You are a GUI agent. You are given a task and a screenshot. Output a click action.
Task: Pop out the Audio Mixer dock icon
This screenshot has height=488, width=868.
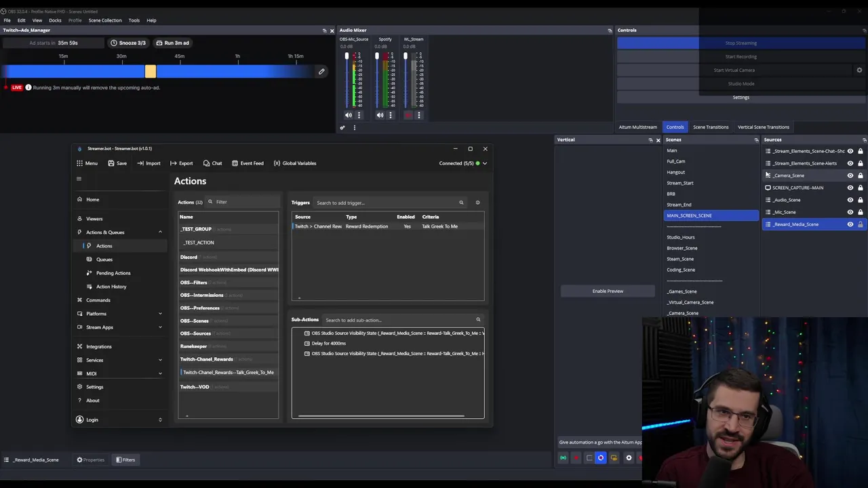pyautogui.click(x=610, y=30)
